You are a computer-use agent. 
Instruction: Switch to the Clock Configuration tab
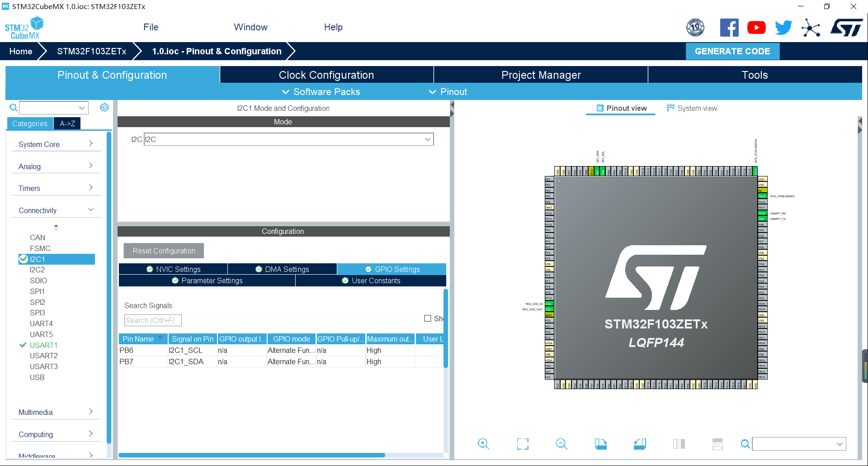pos(326,75)
